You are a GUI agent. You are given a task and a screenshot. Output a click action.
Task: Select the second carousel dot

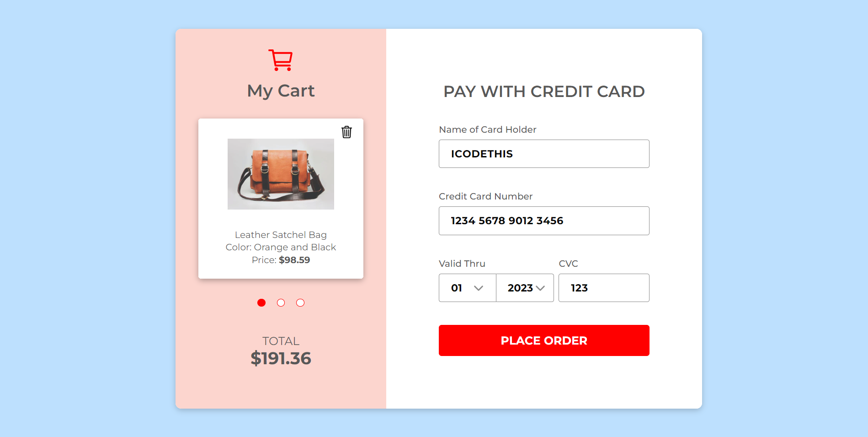[281, 302]
